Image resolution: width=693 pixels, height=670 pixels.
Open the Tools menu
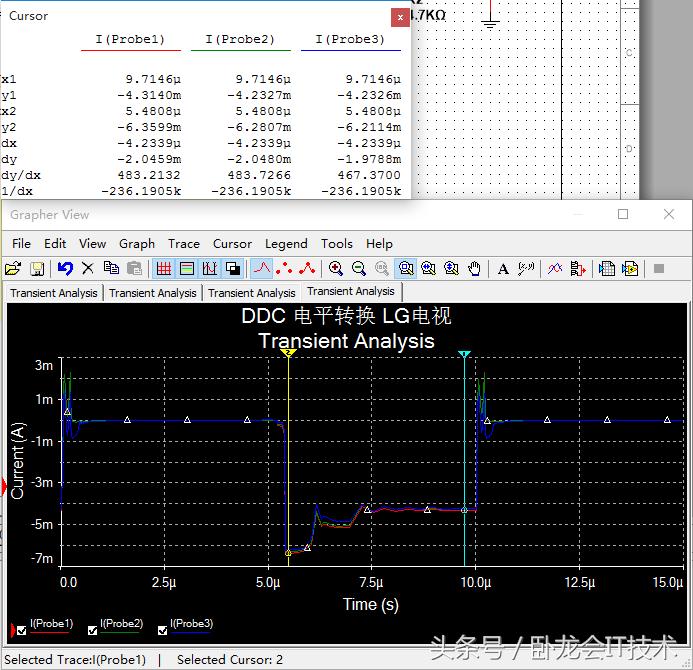pyautogui.click(x=337, y=244)
